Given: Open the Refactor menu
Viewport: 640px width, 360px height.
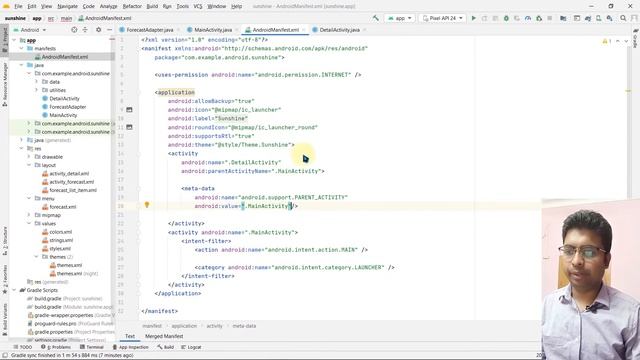Looking at the screenshot, I should click(132, 6).
